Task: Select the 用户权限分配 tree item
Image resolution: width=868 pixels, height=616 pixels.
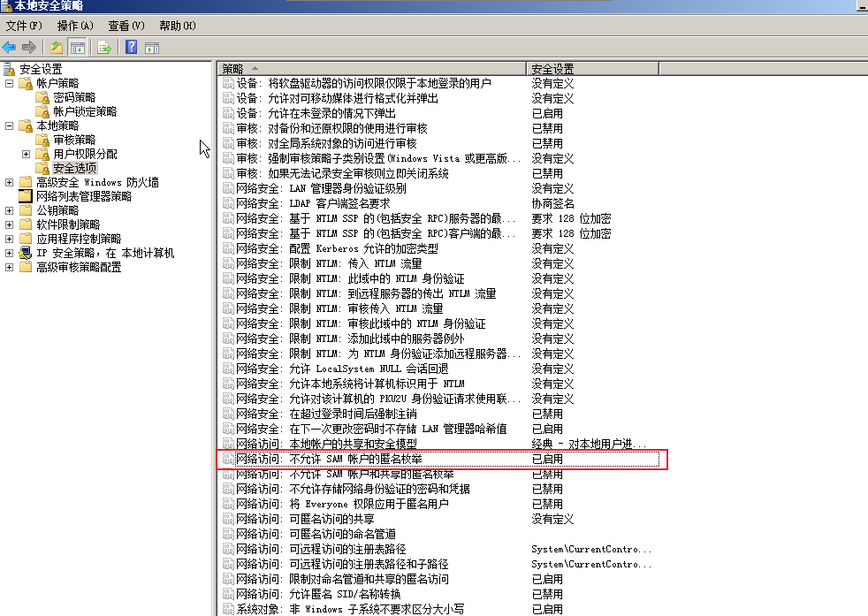Action: [x=85, y=154]
